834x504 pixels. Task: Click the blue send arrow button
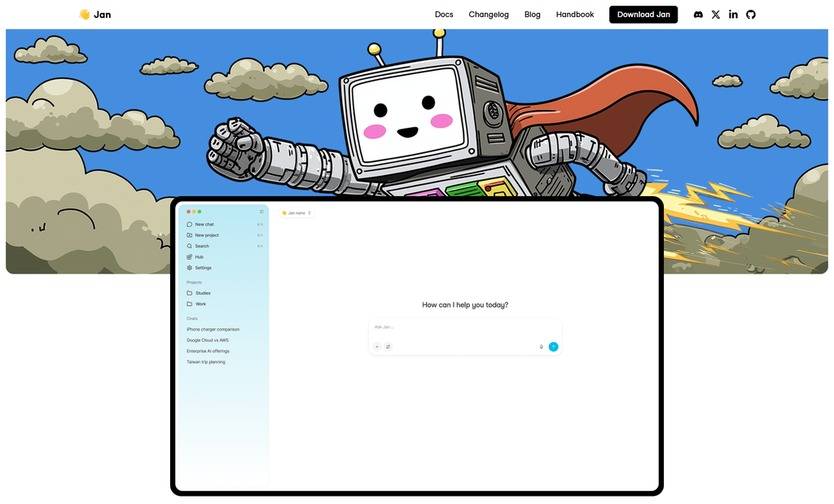click(554, 347)
